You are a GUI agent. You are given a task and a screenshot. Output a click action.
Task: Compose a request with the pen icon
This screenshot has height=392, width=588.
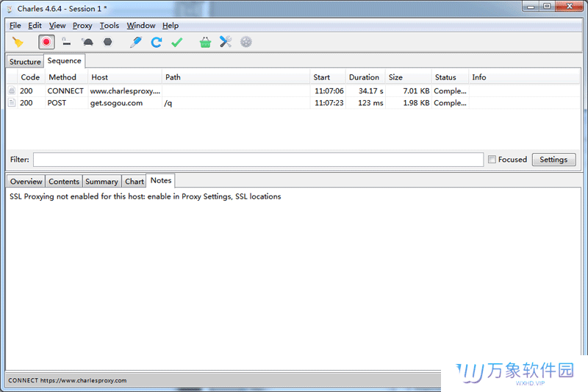coord(136,42)
